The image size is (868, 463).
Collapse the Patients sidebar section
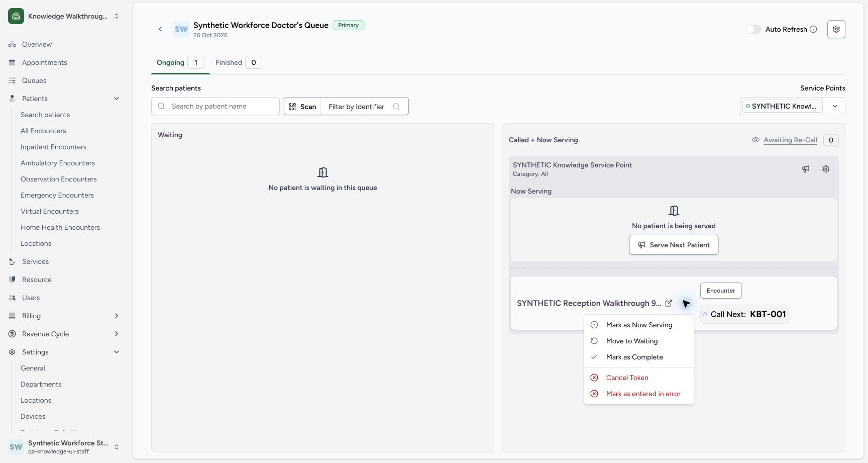pos(117,99)
